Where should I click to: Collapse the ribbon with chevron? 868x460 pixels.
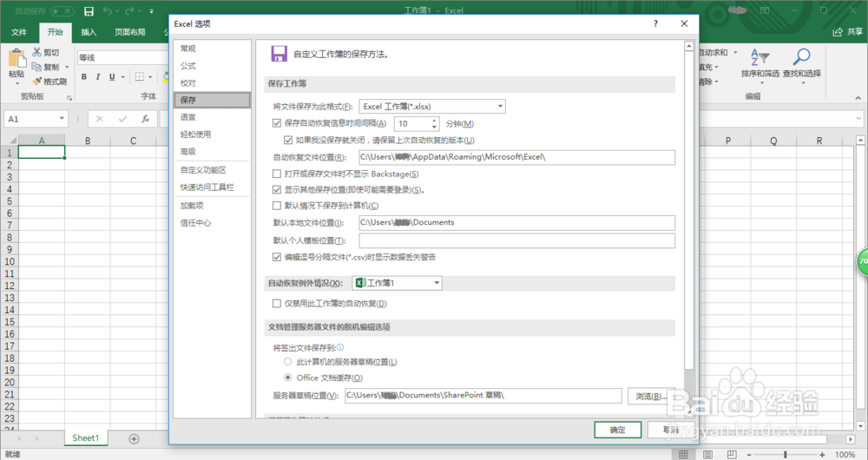coord(858,98)
